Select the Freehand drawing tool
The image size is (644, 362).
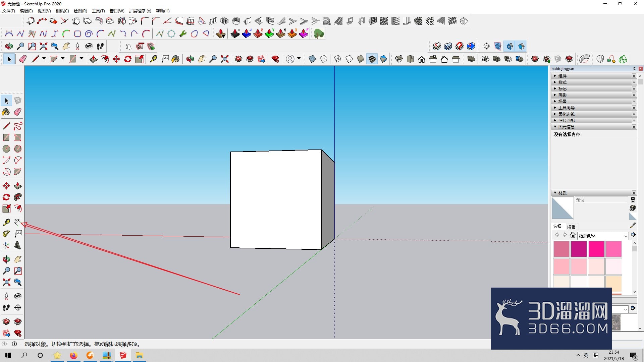[18, 126]
